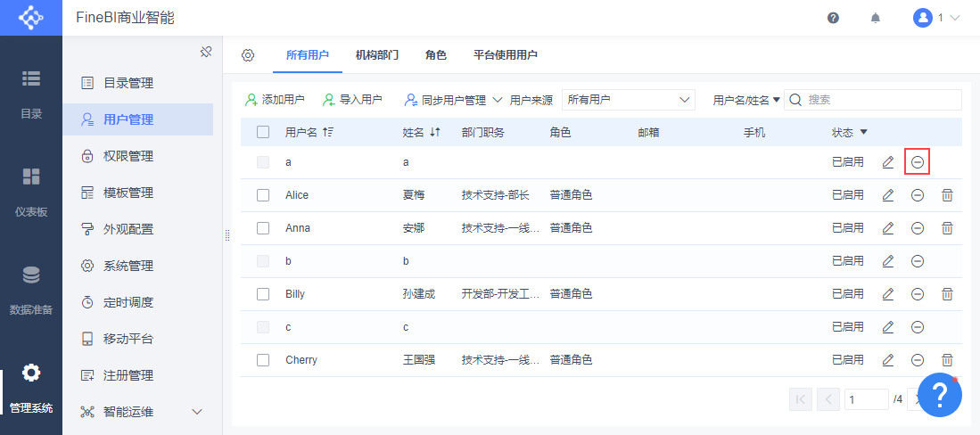The width and height of the screenshot is (980, 435).
Task: Open the account dropdown in top right
Action: (935, 18)
